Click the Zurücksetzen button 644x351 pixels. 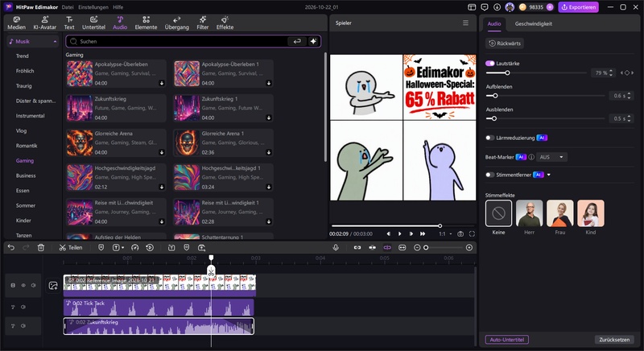[614, 340]
